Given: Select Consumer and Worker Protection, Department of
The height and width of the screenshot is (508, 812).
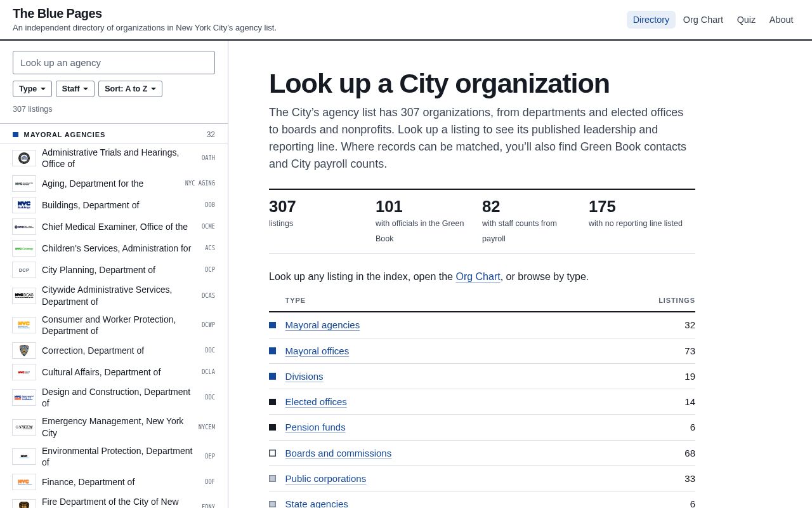Looking at the screenshot, I should pyautogui.click(x=114, y=325).
